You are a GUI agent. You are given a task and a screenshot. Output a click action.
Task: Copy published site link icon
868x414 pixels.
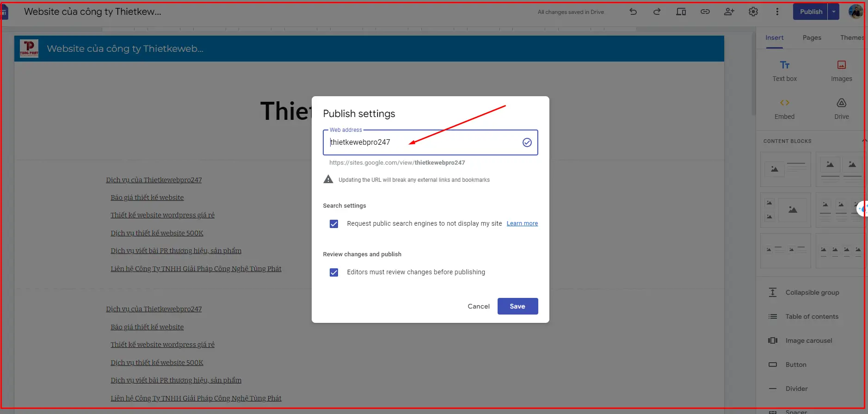[705, 12]
